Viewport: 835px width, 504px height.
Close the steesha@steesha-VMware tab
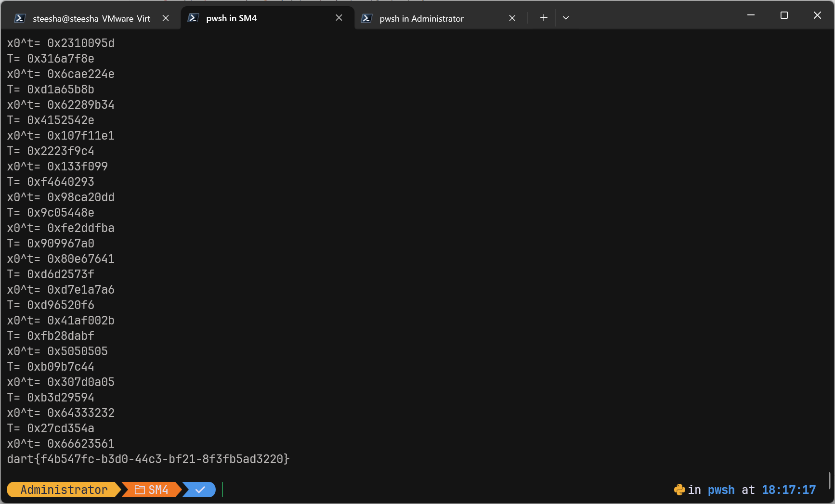[166, 18]
